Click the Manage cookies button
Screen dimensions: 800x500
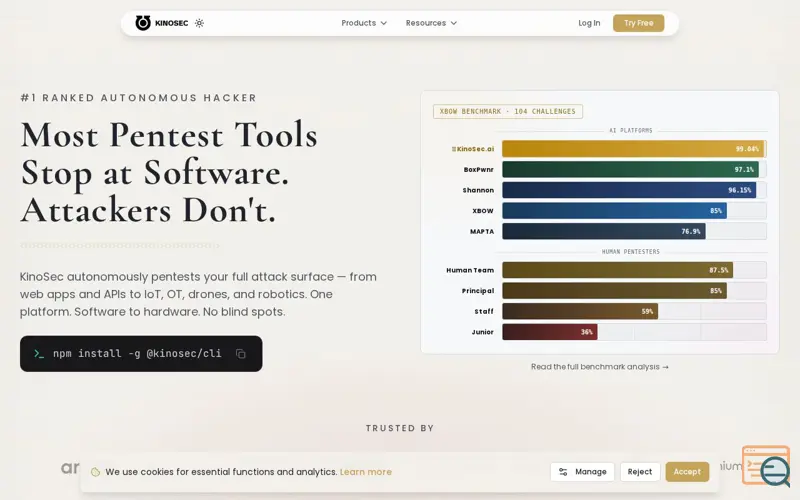[582, 472]
